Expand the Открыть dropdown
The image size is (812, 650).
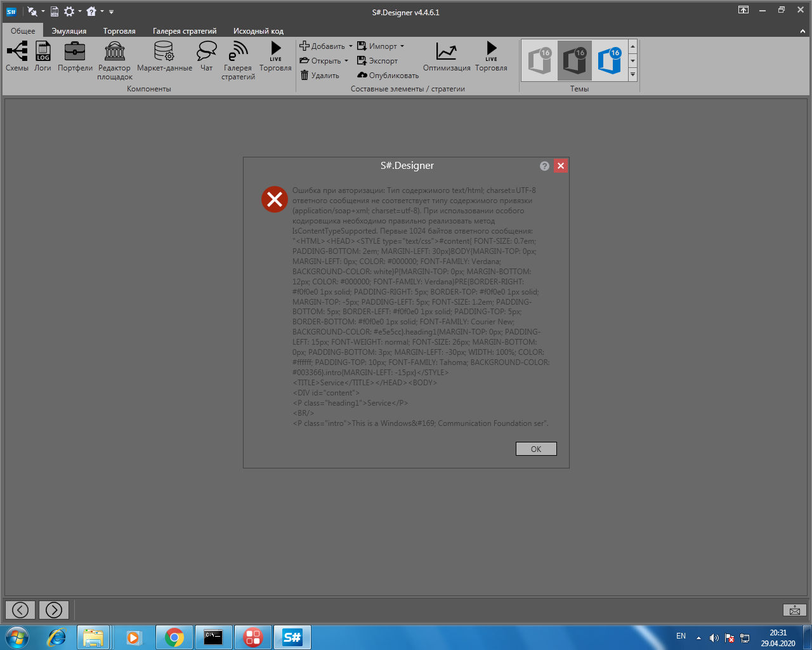[346, 61]
